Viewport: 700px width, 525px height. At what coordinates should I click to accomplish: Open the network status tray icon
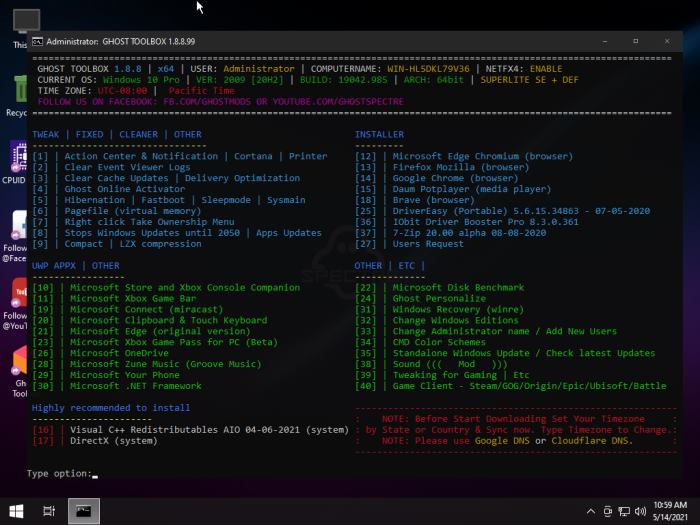(x=624, y=511)
